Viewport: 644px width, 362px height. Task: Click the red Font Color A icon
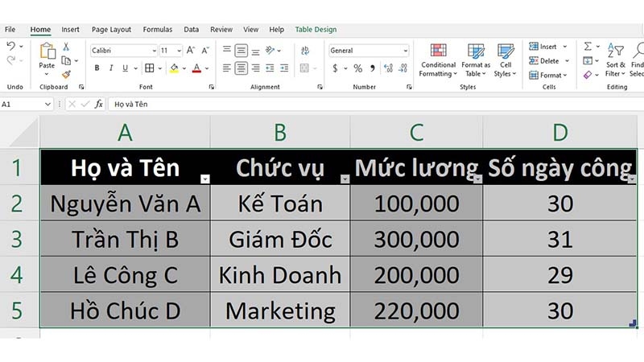pyautogui.click(x=196, y=68)
